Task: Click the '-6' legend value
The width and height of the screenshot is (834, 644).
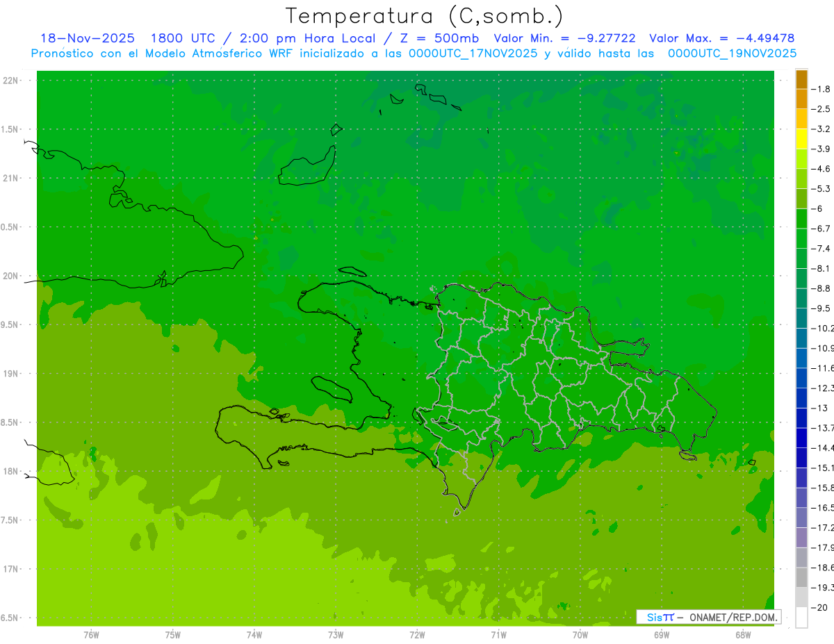Action: coord(817,208)
